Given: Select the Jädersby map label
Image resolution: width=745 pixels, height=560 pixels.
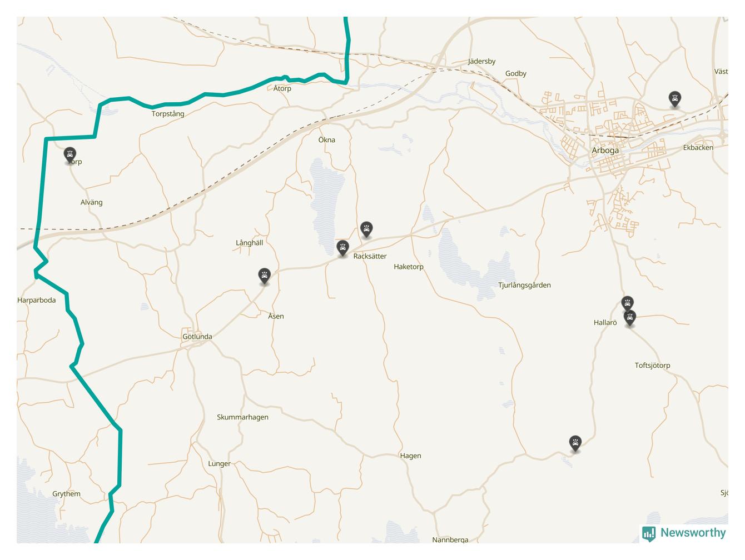Looking at the screenshot, I should pyautogui.click(x=481, y=62).
